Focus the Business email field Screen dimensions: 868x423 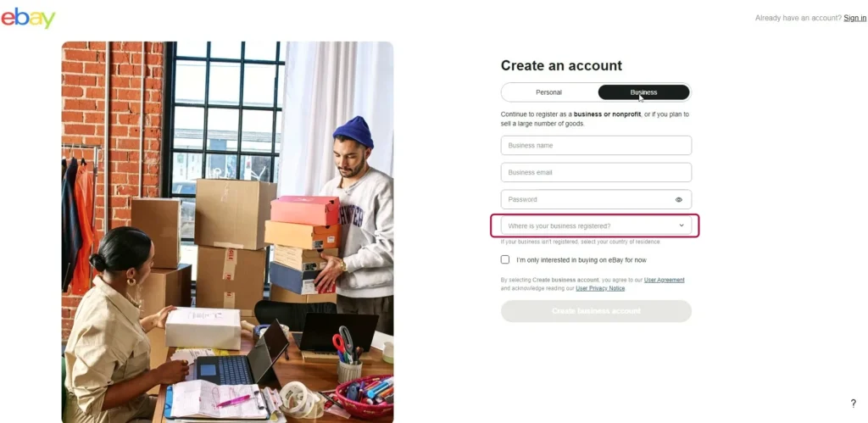coord(596,172)
